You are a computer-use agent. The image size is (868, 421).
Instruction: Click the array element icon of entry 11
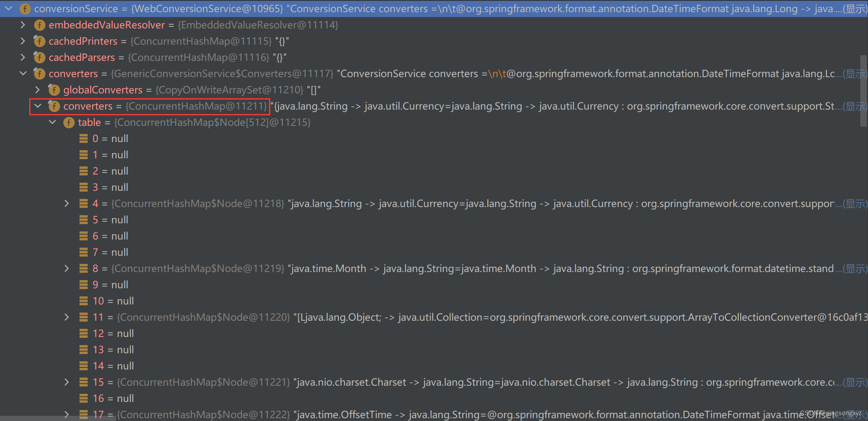click(x=84, y=317)
